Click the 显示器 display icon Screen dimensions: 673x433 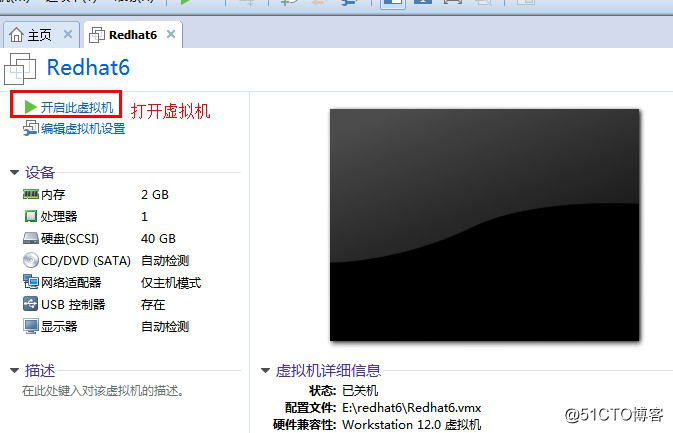[30, 326]
